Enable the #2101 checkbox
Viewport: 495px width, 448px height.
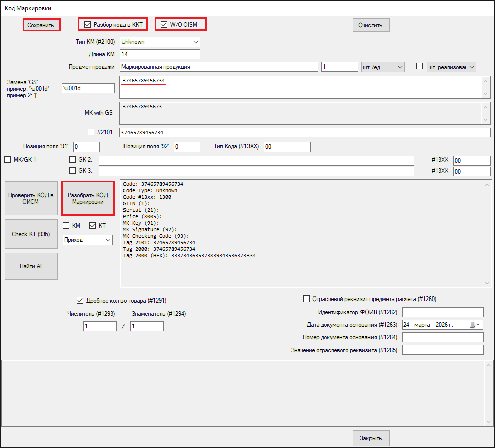91,132
